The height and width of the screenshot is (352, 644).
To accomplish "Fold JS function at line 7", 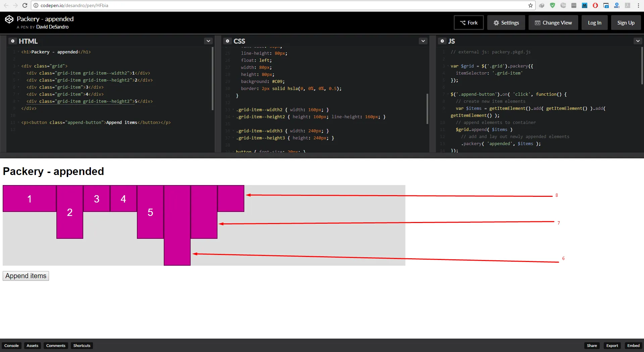I will coord(448,94).
